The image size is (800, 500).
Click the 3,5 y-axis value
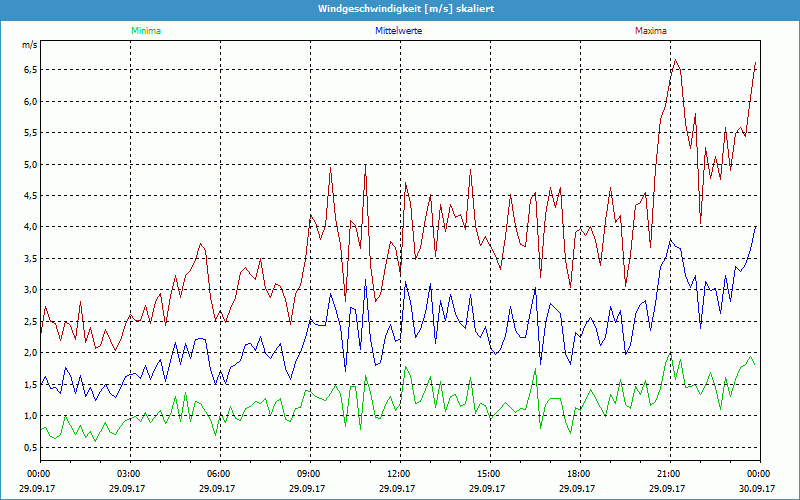[30, 259]
